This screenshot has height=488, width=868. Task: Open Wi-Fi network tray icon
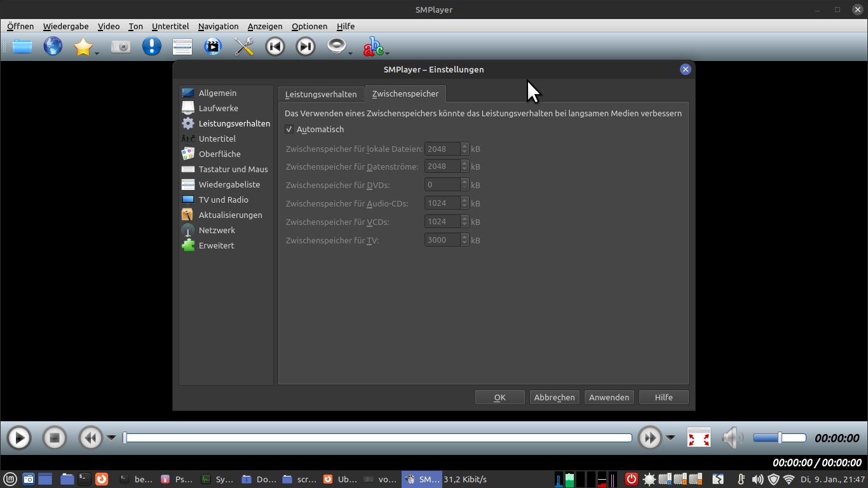[x=789, y=479]
